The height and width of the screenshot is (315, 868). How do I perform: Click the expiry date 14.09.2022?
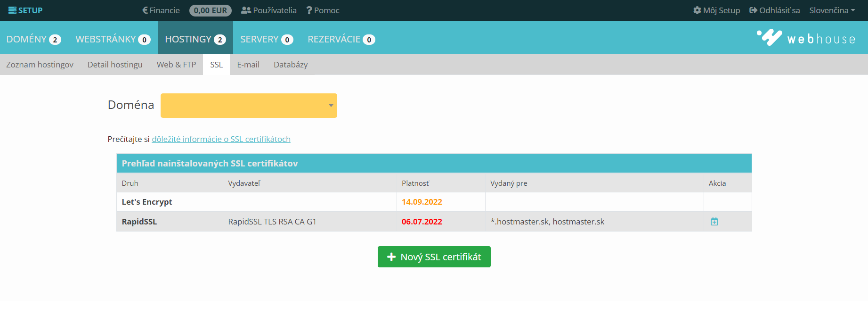pos(422,202)
